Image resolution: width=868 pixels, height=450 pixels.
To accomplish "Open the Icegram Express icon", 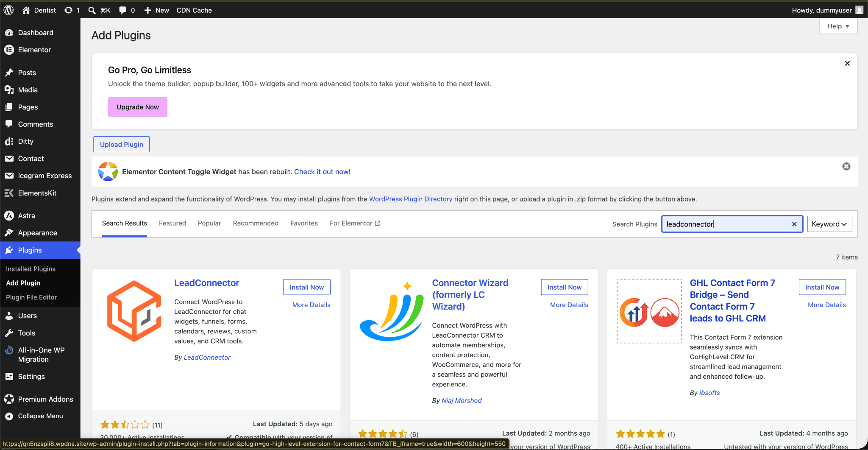I will (9, 176).
